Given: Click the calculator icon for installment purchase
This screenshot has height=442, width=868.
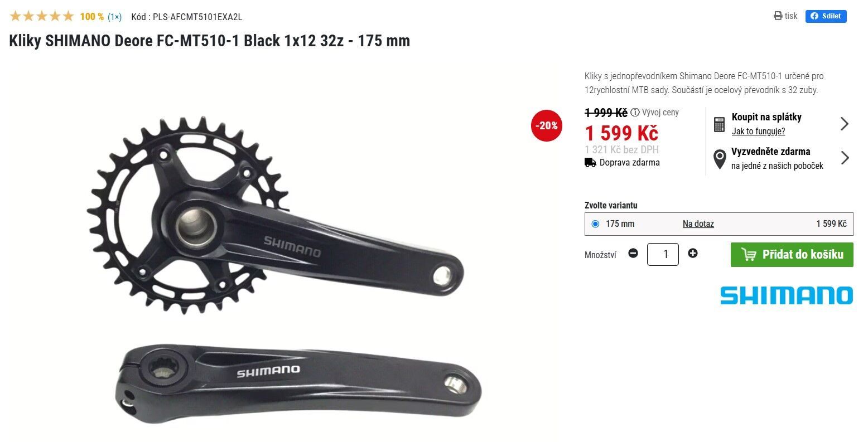Looking at the screenshot, I should [719, 124].
